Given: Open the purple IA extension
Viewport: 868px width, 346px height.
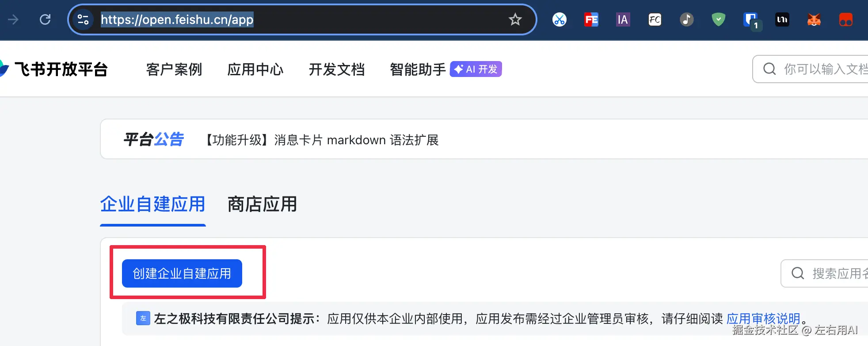Looking at the screenshot, I should coord(623,19).
